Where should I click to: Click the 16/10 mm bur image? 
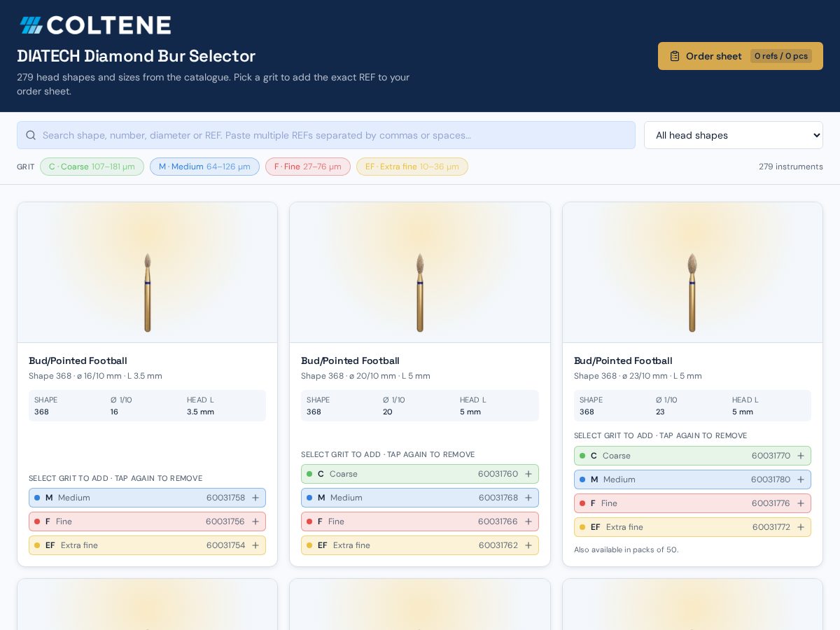click(148, 293)
